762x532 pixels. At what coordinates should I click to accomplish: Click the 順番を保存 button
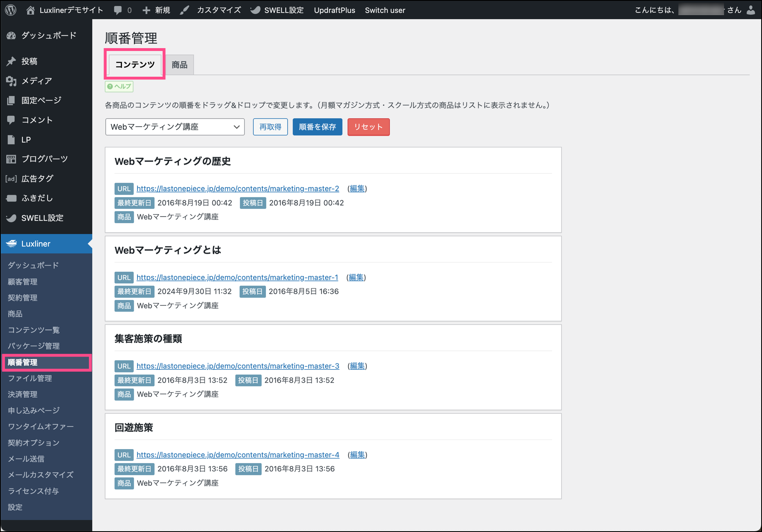pyautogui.click(x=317, y=127)
